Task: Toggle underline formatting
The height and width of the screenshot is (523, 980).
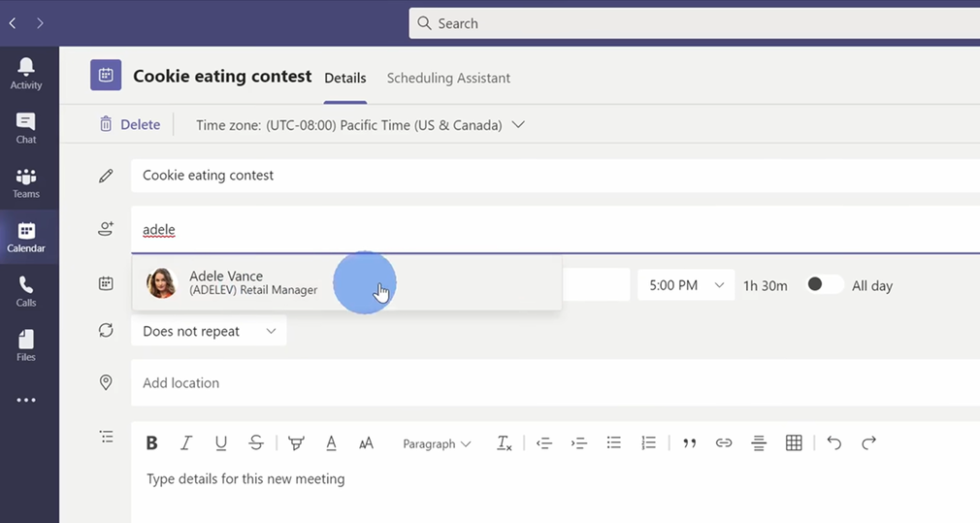Action: click(x=220, y=443)
